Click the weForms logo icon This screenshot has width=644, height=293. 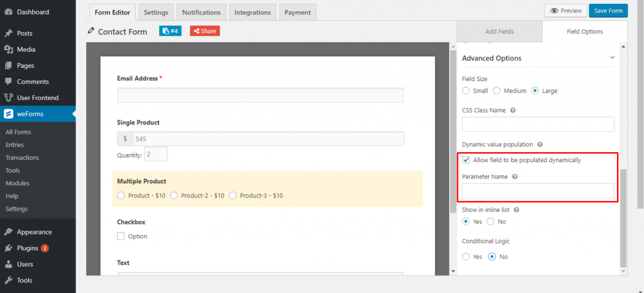tap(8, 114)
